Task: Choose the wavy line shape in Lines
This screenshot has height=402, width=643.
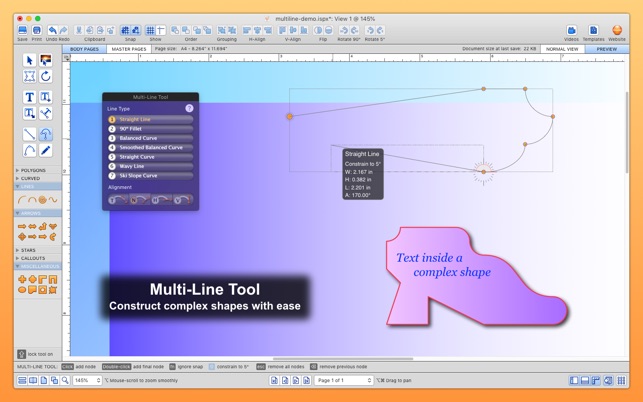Action: pyautogui.click(x=53, y=200)
